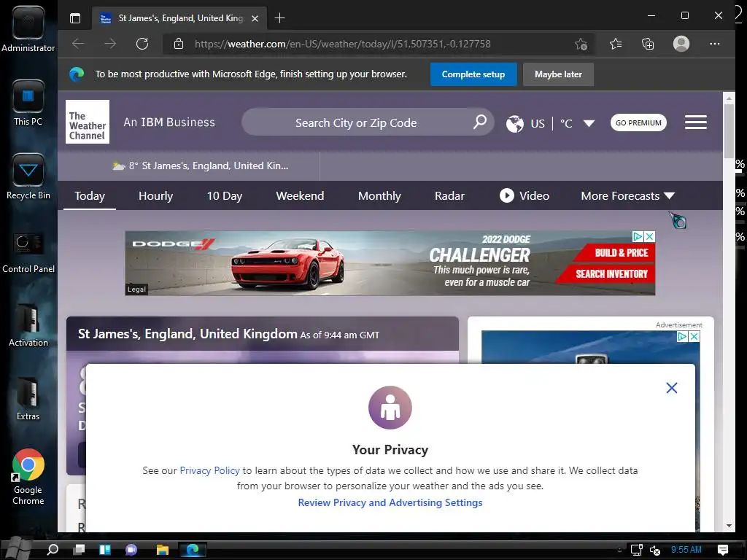Open taskbar Search icon
Viewport: 747px width, 560px height.
(x=53, y=550)
